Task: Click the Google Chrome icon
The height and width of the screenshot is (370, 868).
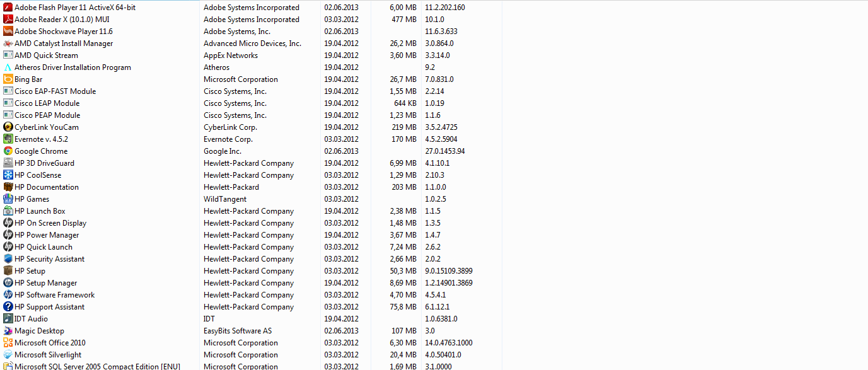Action: coord(8,151)
